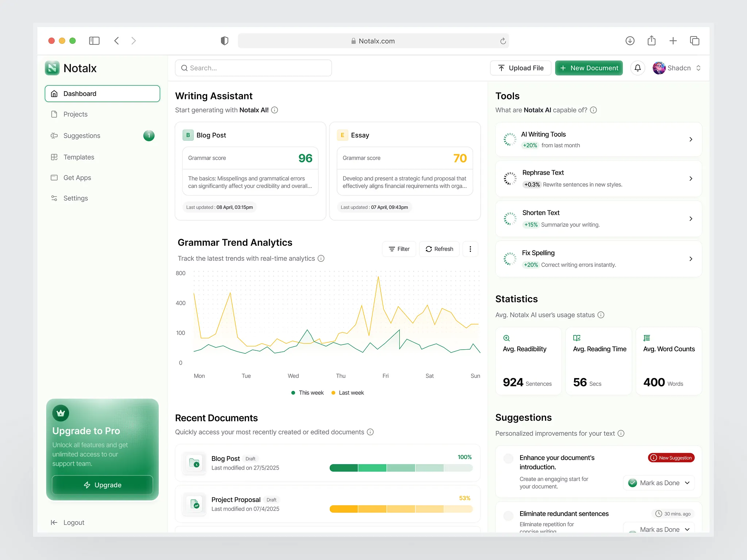Open the first Mark as Done dropdown

tap(687, 483)
